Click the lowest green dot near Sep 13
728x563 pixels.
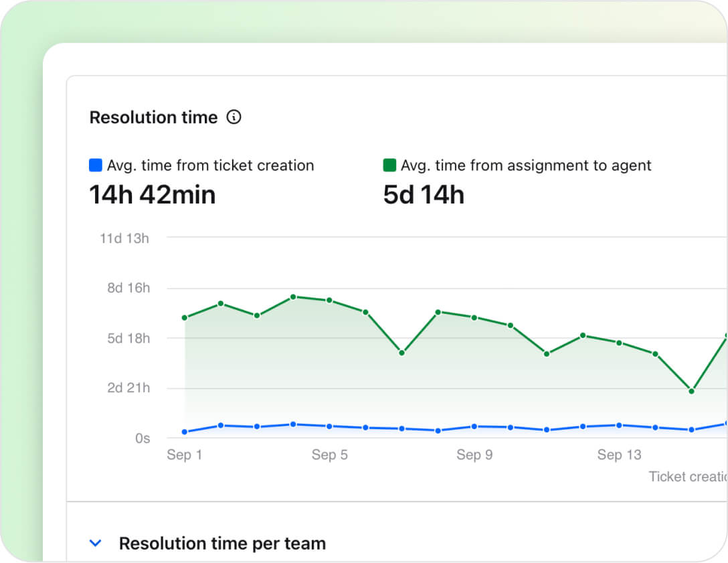coord(691,392)
